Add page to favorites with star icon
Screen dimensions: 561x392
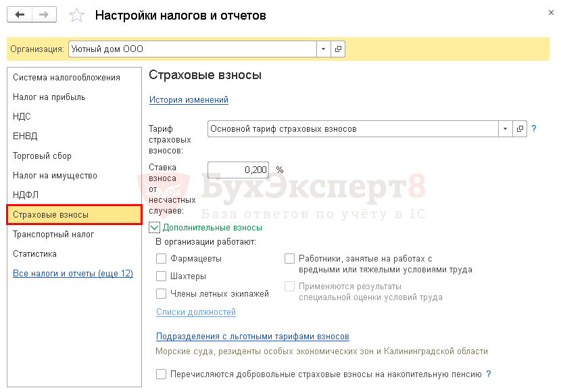(x=78, y=15)
